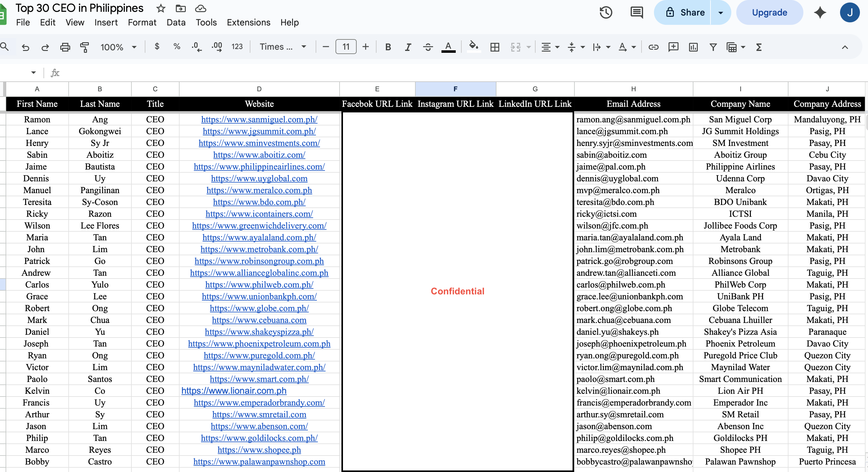This screenshot has height=472, width=868.
Task: Open the zoom level dropdown
Action: [118, 47]
